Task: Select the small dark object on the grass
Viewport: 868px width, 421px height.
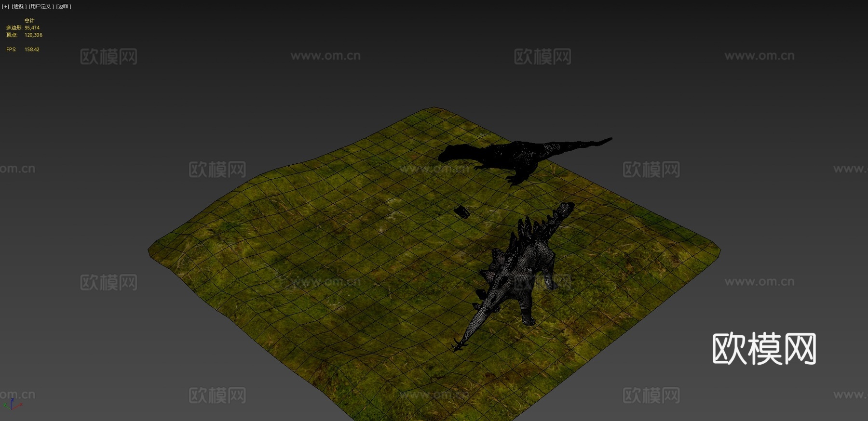Action: pyautogui.click(x=462, y=211)
